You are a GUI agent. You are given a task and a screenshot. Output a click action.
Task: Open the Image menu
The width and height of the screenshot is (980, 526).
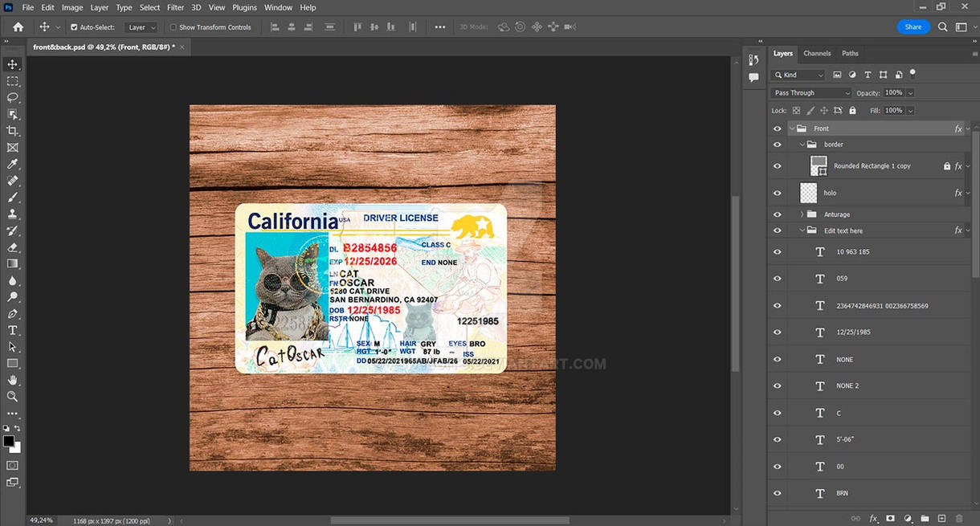point(72,7)
